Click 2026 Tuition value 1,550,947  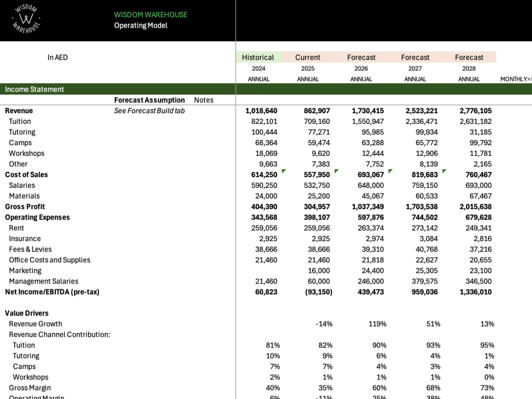[368, 121]
